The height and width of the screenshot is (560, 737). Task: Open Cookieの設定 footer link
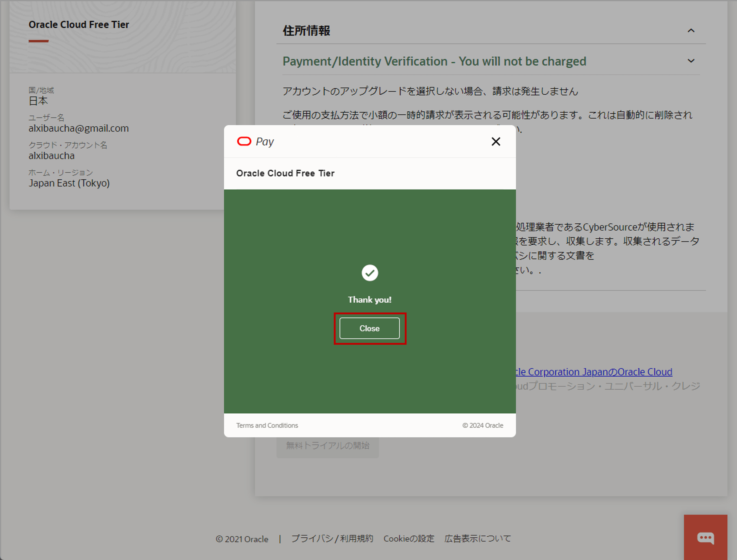pyautogui.click(x=409, y=539)
